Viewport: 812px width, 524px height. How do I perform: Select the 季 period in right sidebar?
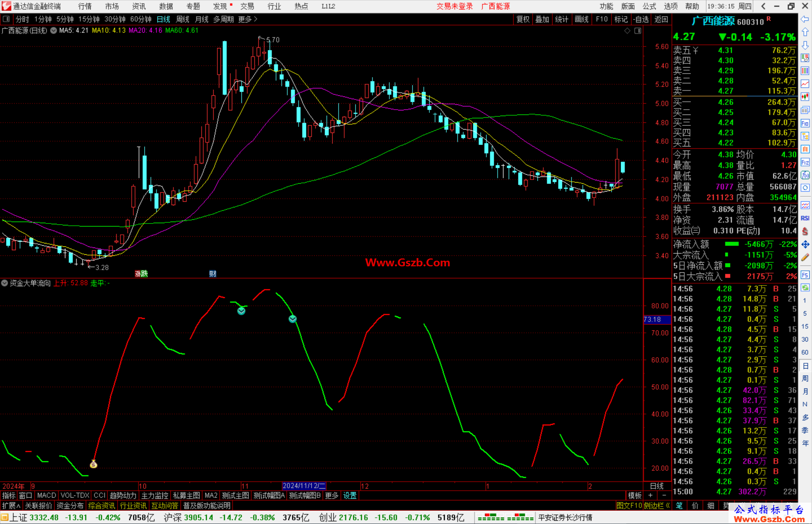pos(805,430)
